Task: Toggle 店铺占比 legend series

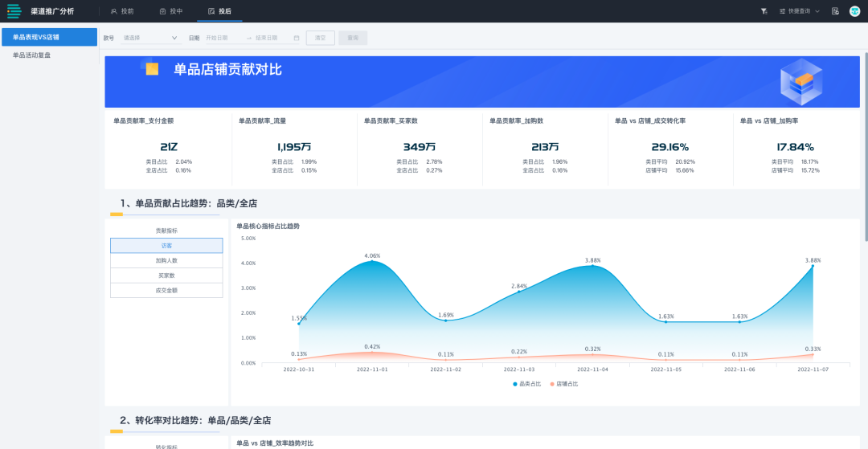Action: tap(564, 384)
